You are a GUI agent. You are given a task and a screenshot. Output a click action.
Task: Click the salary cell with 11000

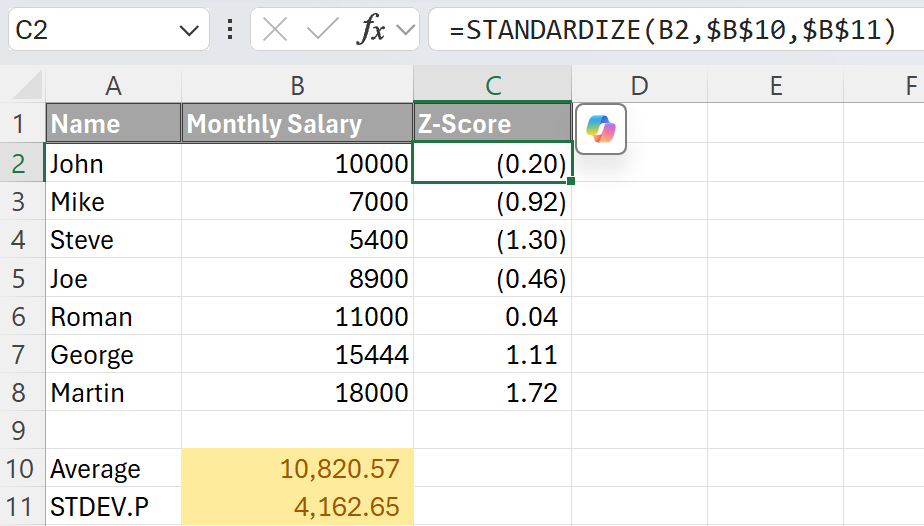click(x=297, y=316)
